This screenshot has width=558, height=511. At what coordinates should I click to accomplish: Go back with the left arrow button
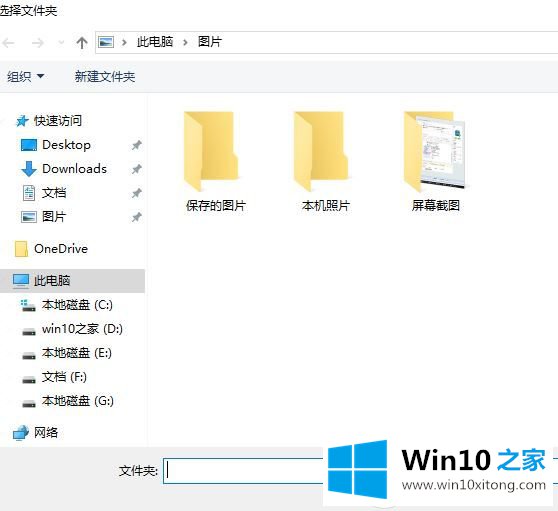9,43
